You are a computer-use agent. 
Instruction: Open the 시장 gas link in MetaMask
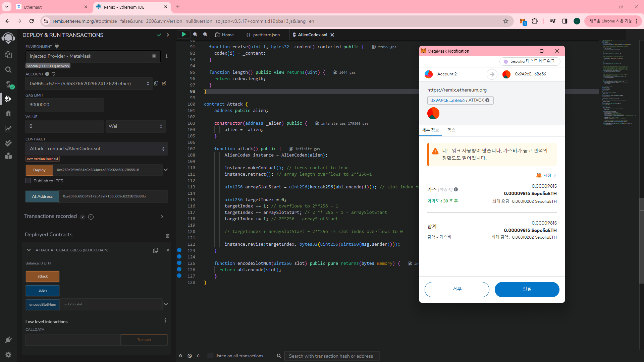[546, 175]
